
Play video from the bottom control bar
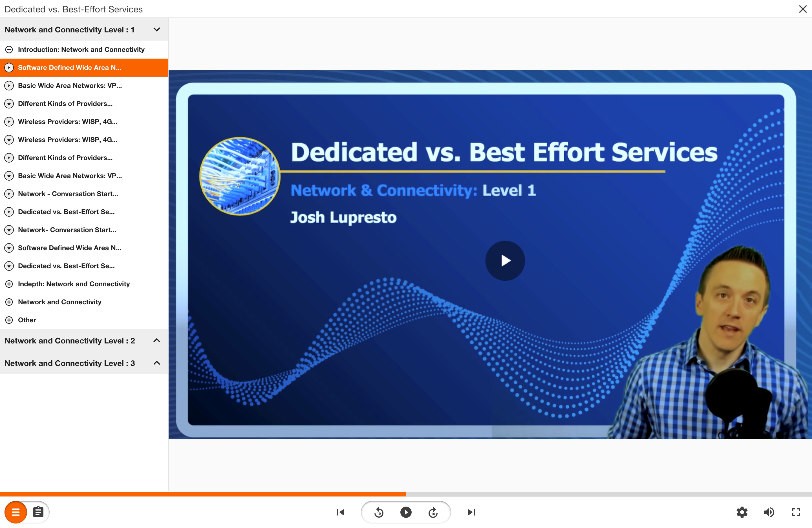pyautogui.click(x=406, y=512)
